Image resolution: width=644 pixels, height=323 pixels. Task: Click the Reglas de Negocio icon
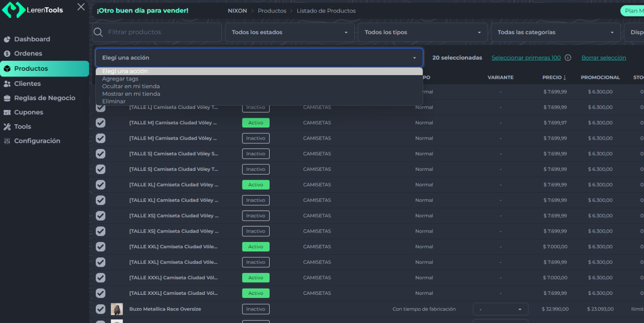click(x=7, y=98)
